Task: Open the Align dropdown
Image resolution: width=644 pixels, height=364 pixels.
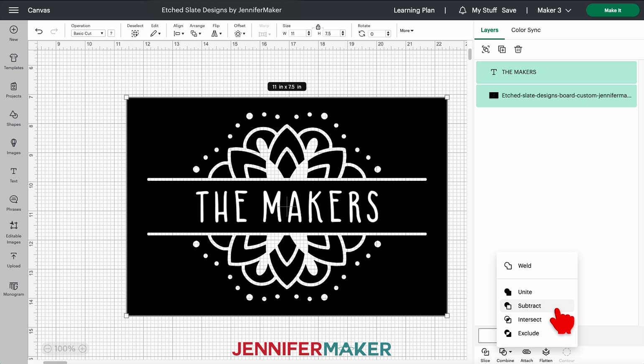Action: click(x=179, y=33)
